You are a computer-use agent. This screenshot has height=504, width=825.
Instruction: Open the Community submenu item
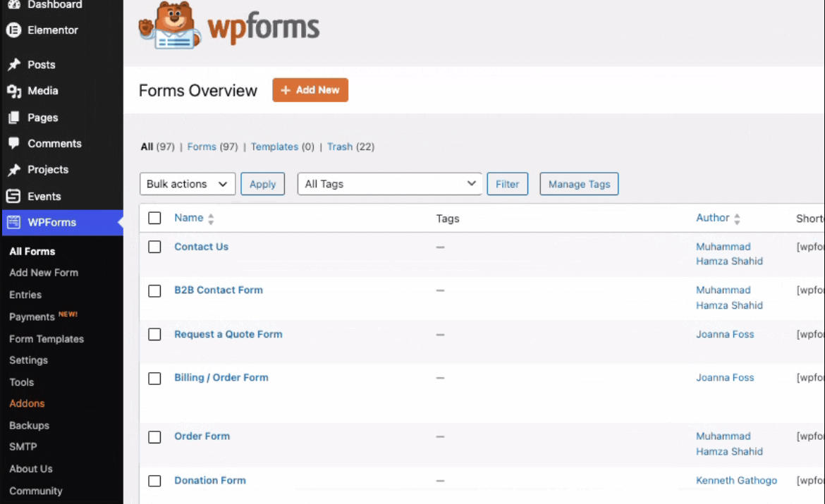[x=35, y=491]
